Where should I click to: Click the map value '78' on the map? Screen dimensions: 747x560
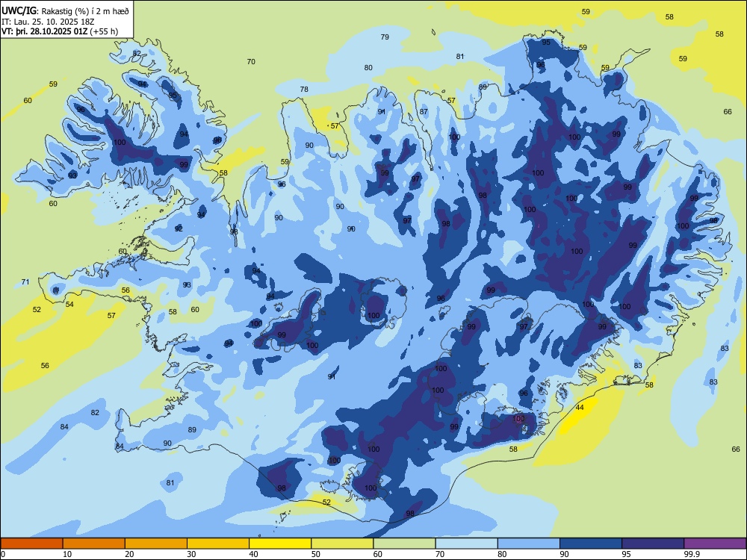pos(304,89)
